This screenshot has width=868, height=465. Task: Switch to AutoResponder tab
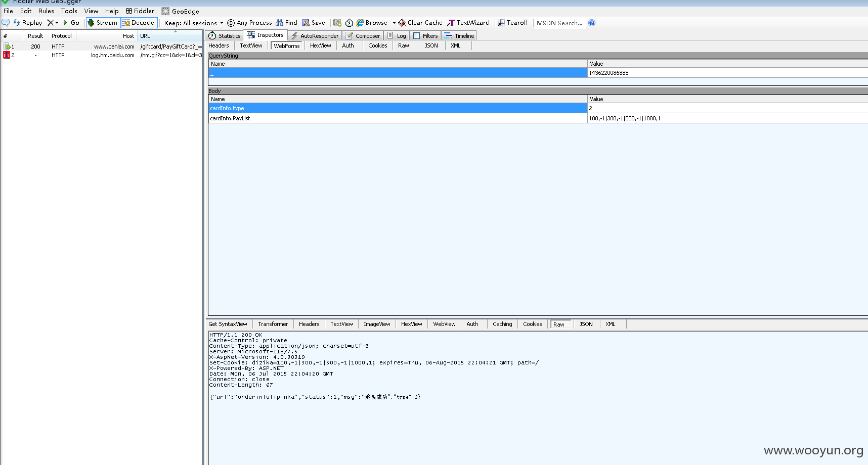(x=315, y=35)
